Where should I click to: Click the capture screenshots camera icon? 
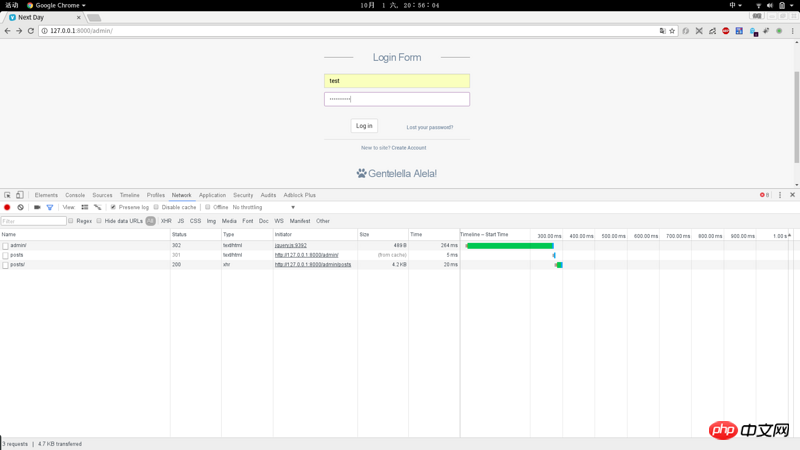coord(37,207)
